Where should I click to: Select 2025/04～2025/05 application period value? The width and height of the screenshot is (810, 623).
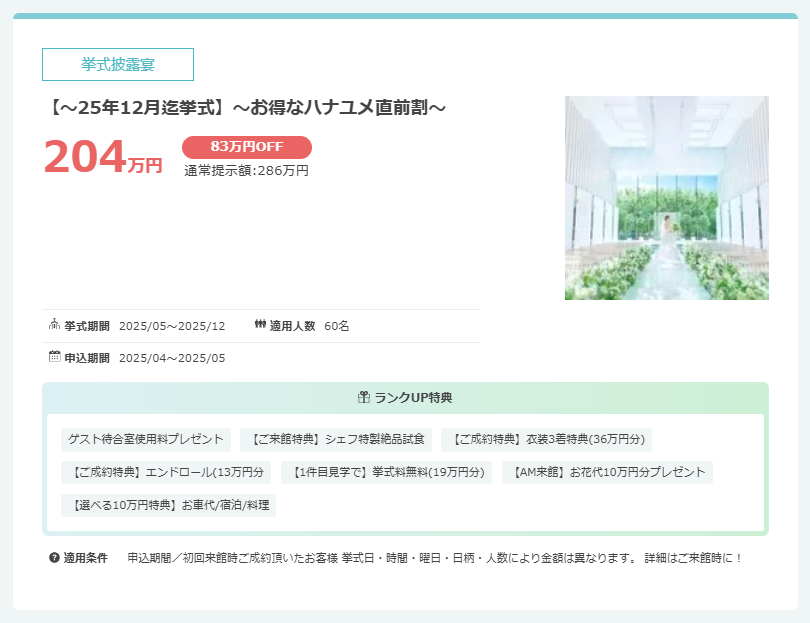(x=172, y=358)
